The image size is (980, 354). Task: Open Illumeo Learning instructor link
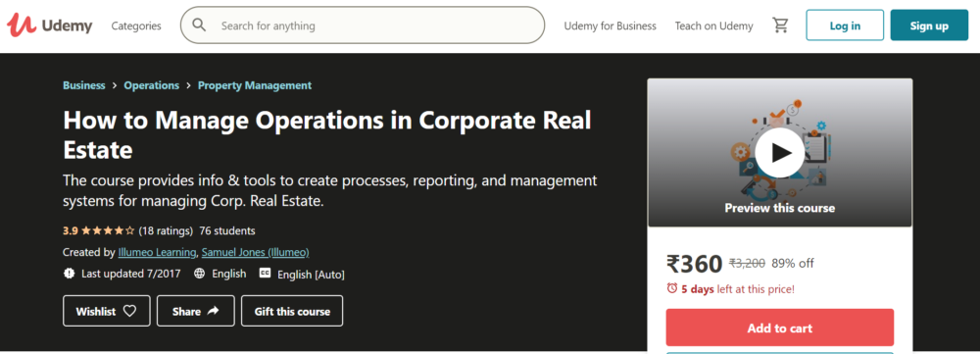(x=158, y=252)
